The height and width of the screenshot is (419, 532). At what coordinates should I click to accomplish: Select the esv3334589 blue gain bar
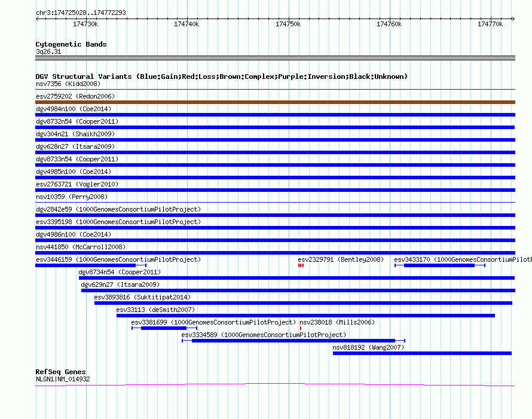293,341
